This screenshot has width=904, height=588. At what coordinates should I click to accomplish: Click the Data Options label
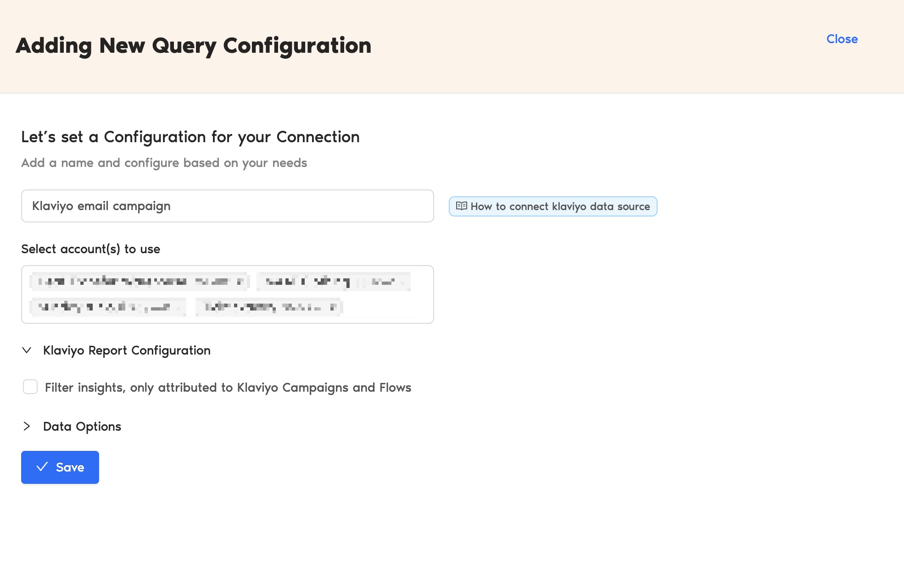82,427
